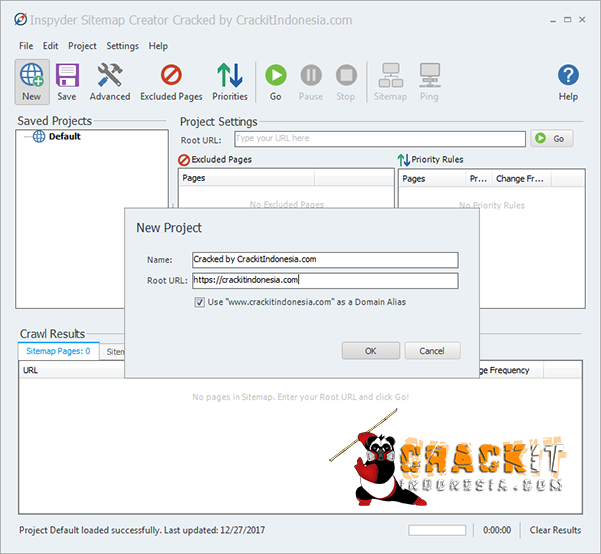Screen dimensions: 601x554
Task: Confirm New Project with OK
Action: tap(371, 351)
